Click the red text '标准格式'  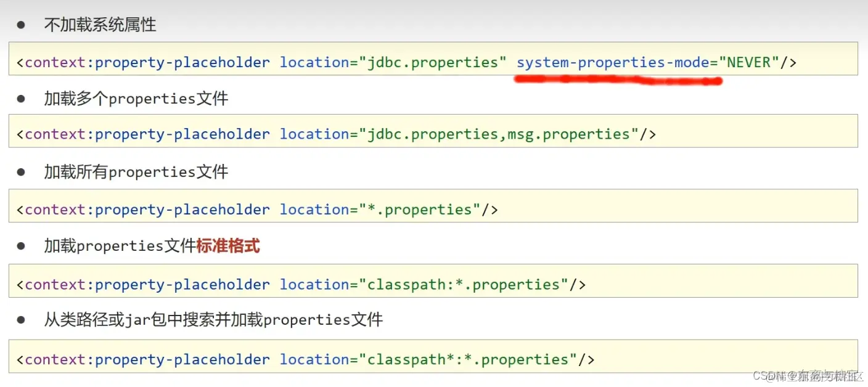[x=228, y=246]
